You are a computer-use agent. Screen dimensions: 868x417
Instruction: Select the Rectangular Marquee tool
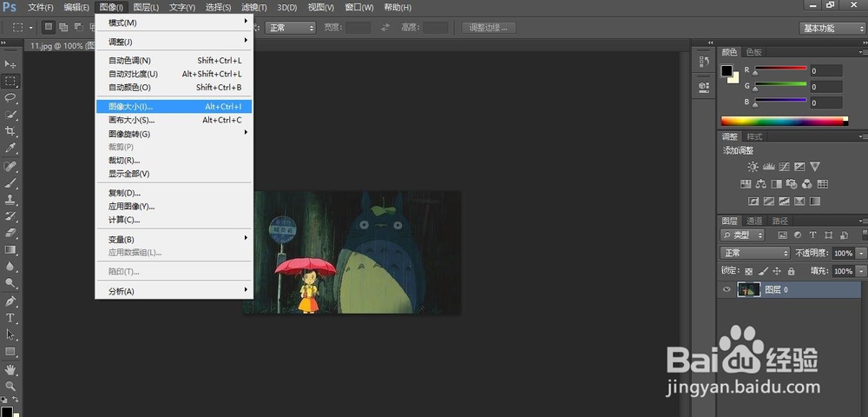click(x=10, y=82)
